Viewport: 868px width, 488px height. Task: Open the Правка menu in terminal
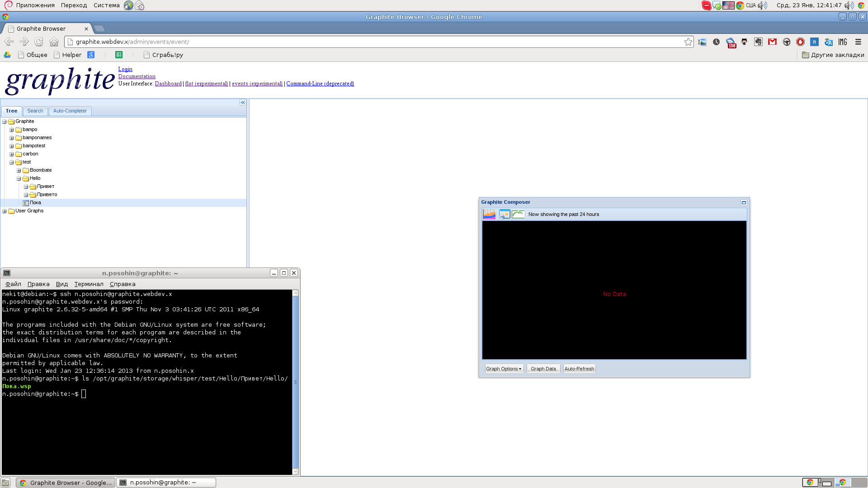click(x=38, y=284)
